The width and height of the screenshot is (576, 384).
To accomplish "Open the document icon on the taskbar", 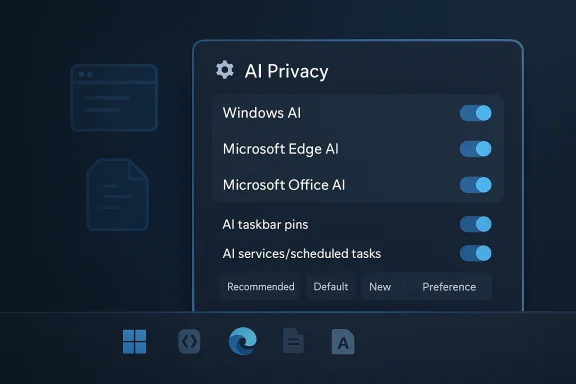I will click(x=293, y=341).
